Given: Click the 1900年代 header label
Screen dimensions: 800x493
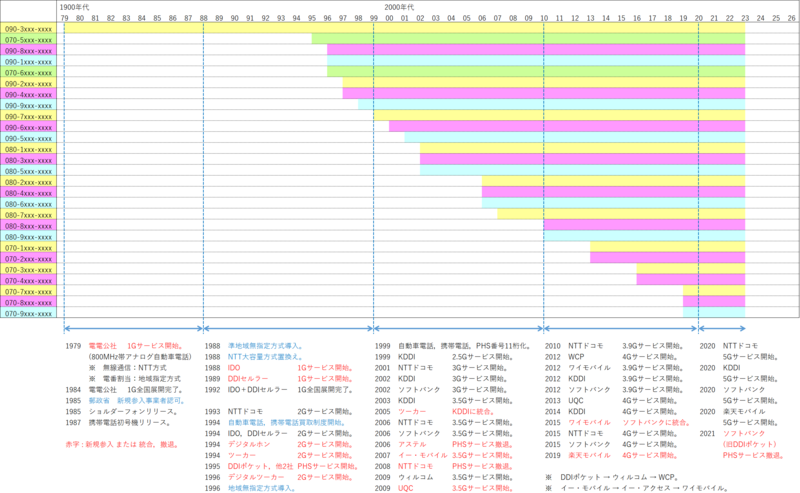Looking at the screenshot, I should pyautogui.click(x=74, y=7).
